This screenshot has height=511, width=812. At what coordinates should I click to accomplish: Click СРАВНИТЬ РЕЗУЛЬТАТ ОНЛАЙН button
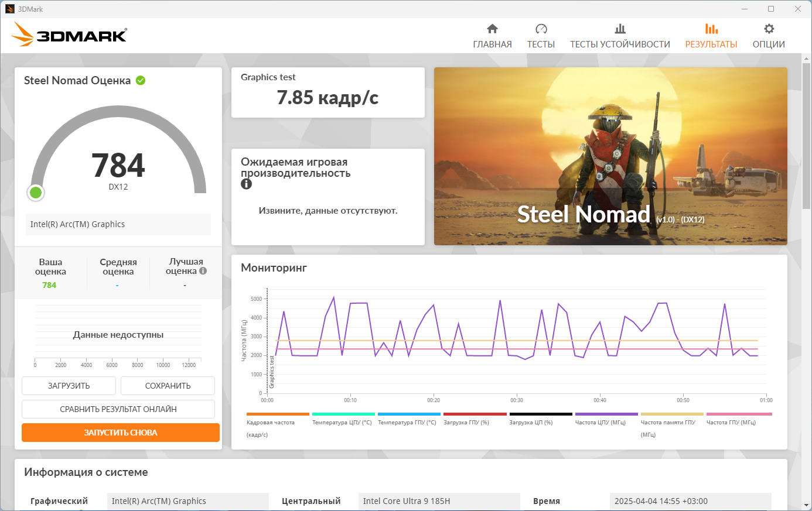(118, 409)
